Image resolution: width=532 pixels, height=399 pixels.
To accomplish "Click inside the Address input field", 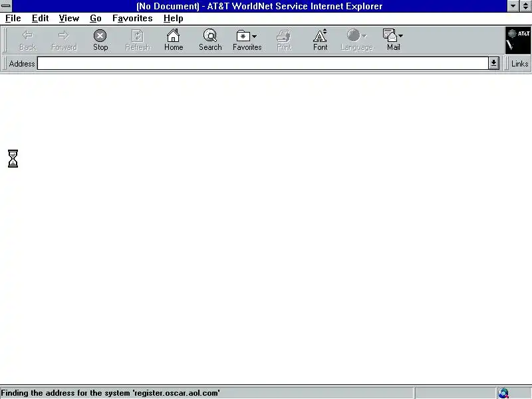I will click(263, 63).
